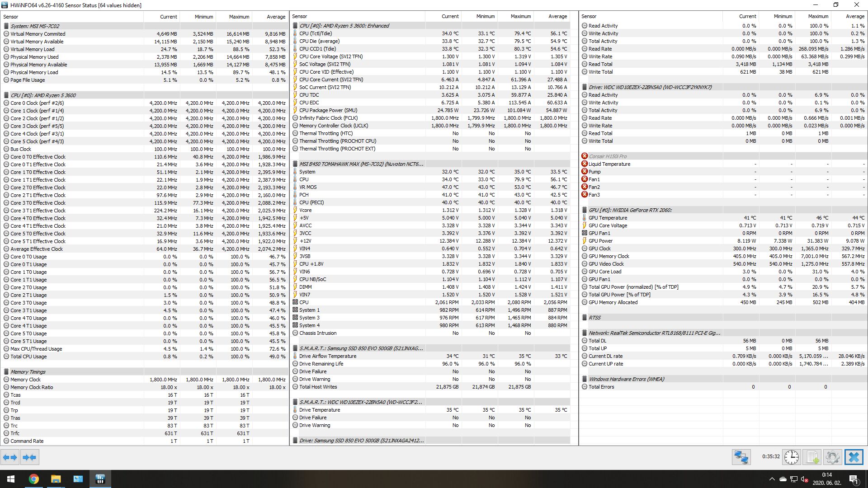
Task: Expand sensor window columns with outward arrows button
Action: point(10,457)
